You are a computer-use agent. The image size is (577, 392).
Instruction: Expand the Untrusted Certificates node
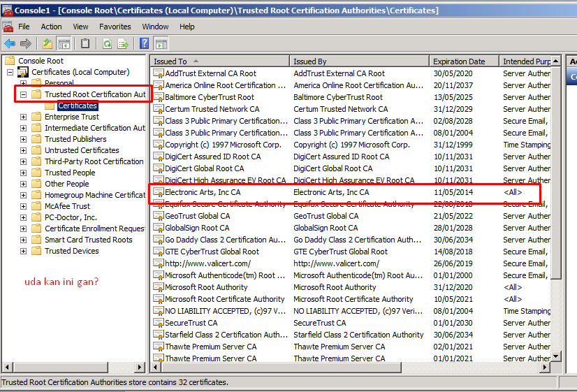(24, 150)
